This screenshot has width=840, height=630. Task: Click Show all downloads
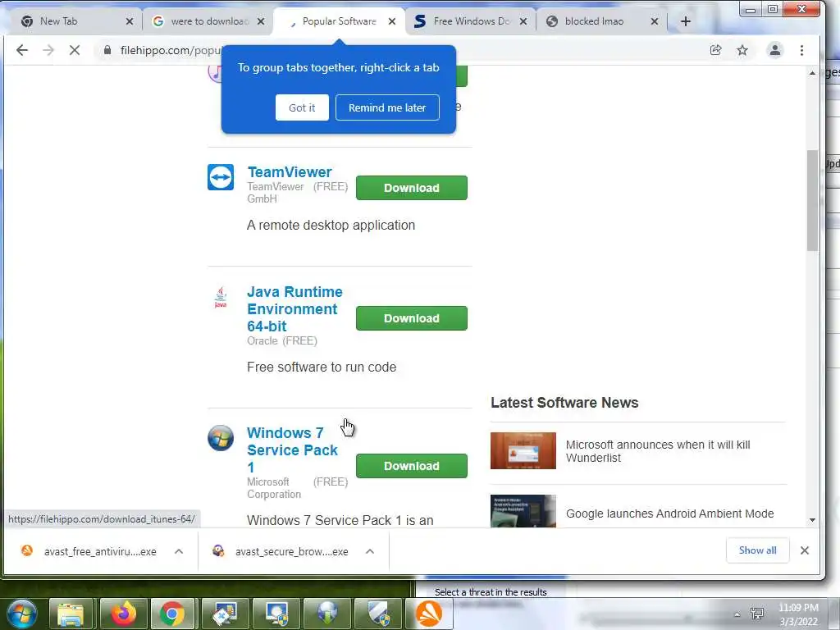pyautogui.click(x=757, y=550)
